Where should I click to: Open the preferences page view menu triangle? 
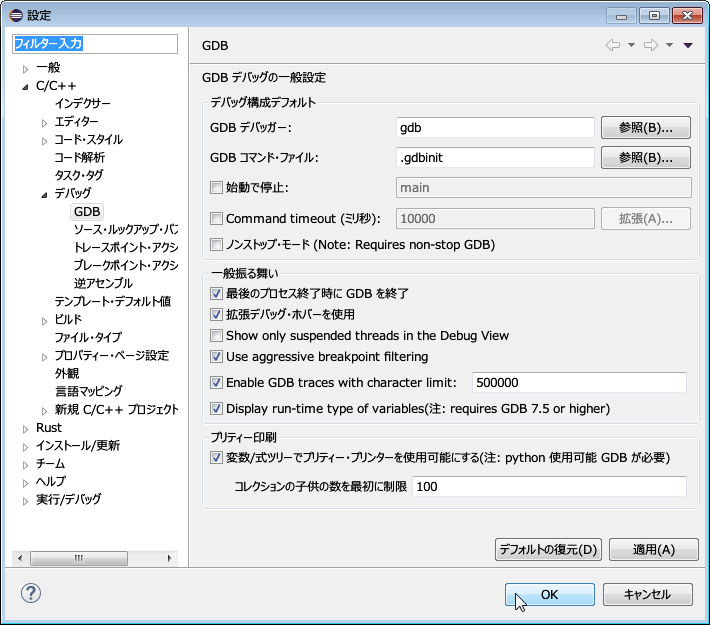coord(688,45)
